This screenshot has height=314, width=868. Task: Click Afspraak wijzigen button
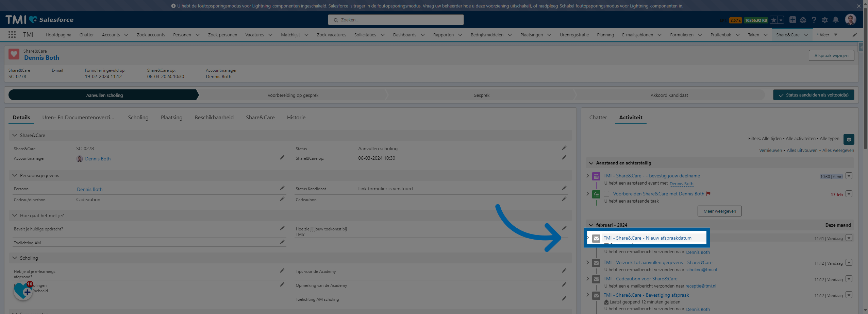[831, 55]
